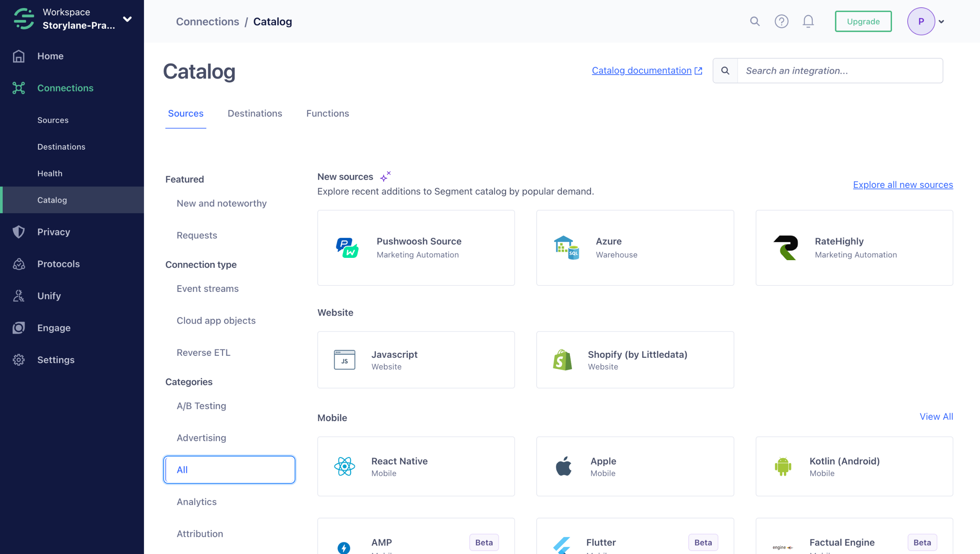
Task: Click the Upgrade button
Action: coord(863,21)
